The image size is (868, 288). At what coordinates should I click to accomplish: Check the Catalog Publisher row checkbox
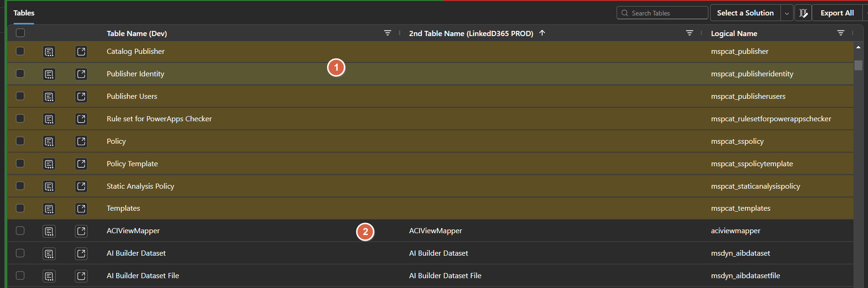tap(20, 51)
